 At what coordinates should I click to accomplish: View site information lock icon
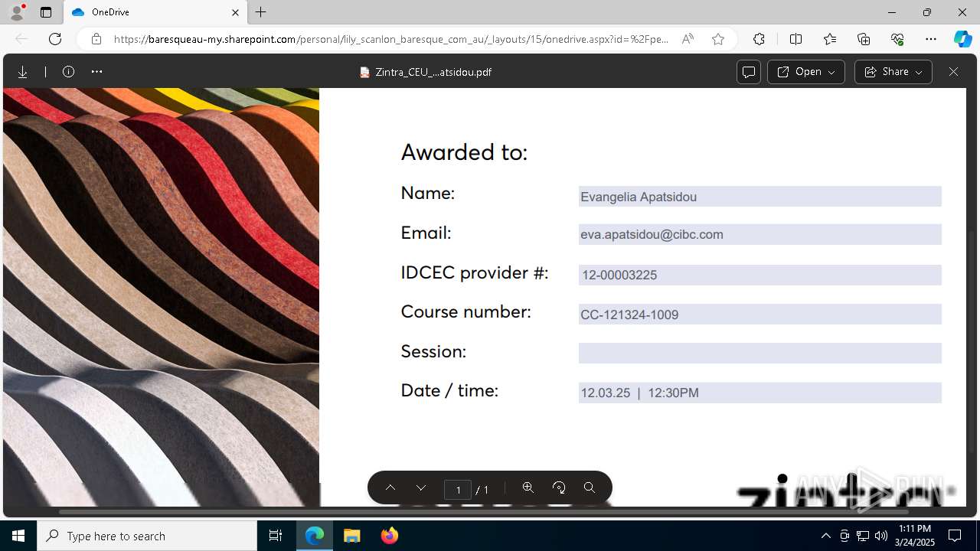96,39
